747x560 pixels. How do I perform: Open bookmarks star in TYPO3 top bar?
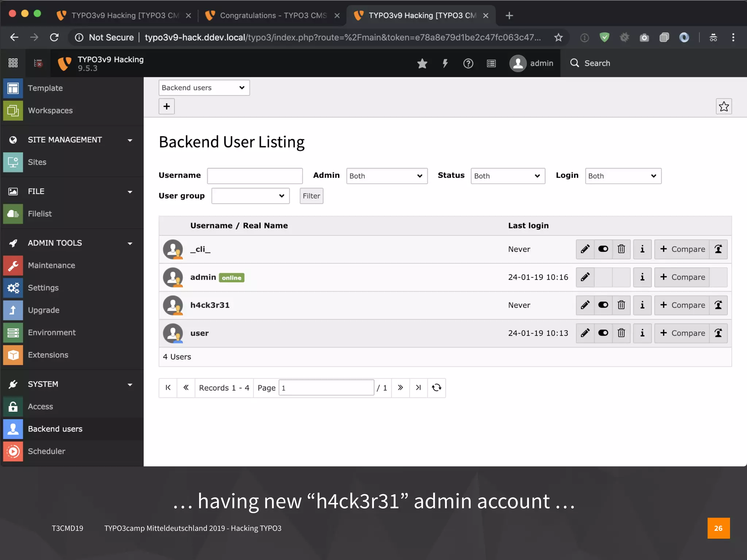pyautogui.click(x=422, y=63)
